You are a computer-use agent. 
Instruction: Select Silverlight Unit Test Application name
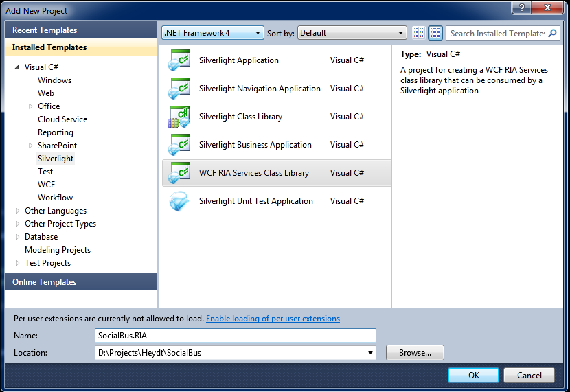click(256, 201)
